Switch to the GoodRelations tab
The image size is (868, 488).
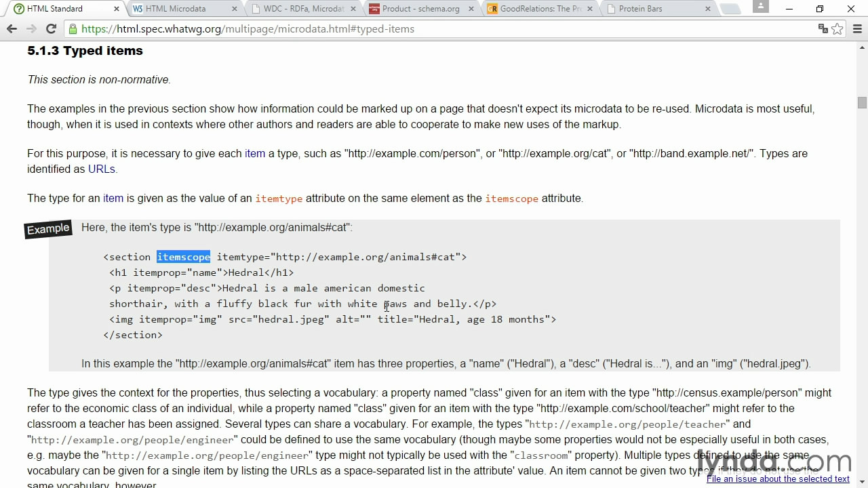point(540,9)
